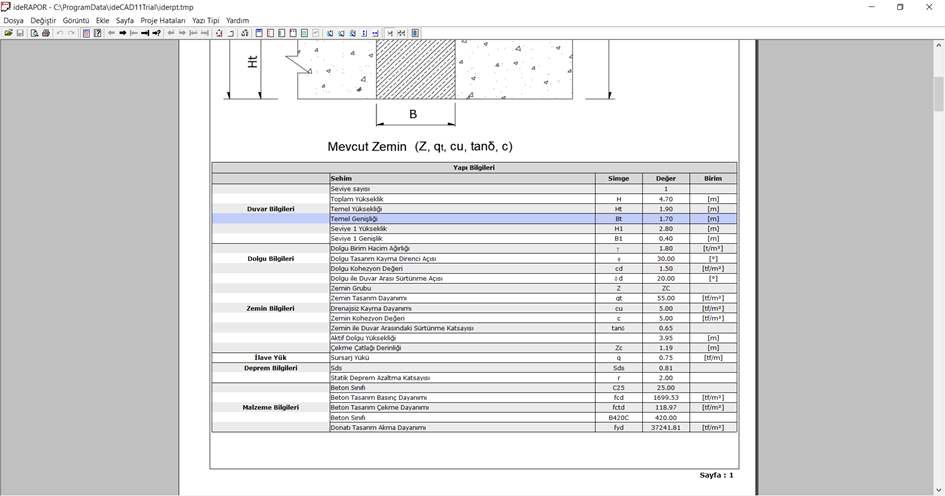Image resolution: width=945 pixels, height=496 pixels.
Task: Click the 'Seviye sayısı' cell
Action: point(462,189)
